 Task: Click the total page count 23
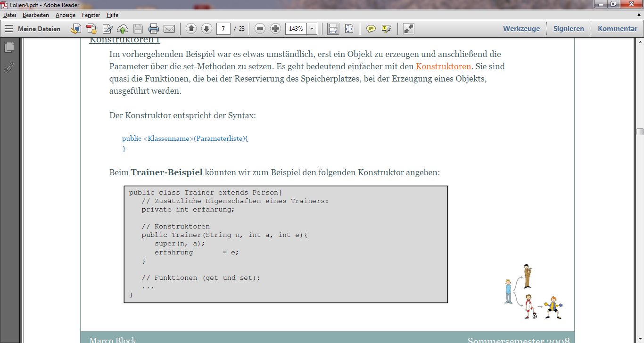242,29
